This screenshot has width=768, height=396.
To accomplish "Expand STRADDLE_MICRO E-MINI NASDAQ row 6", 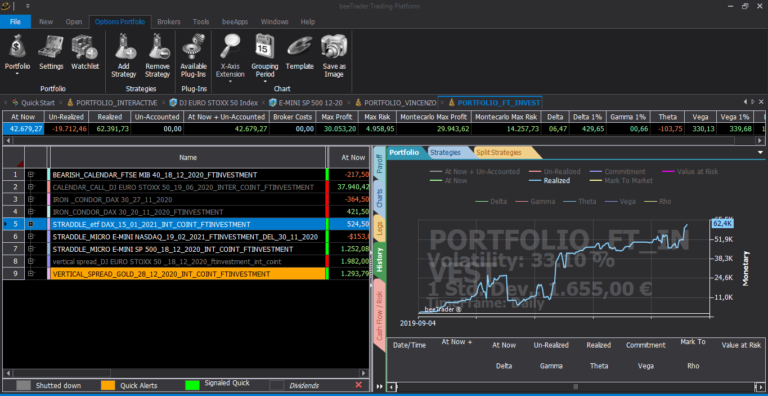I will (x=31, y=237).
